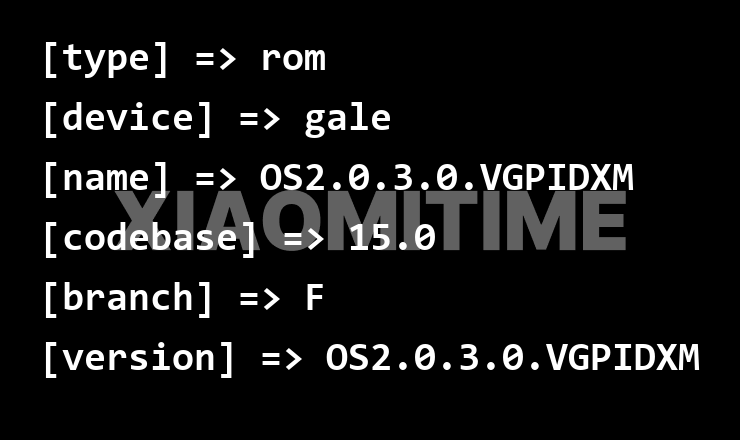Click the arrow after [type]
Image resolution: width=740 pixels, height=440 pixels.
pos(216,59)
